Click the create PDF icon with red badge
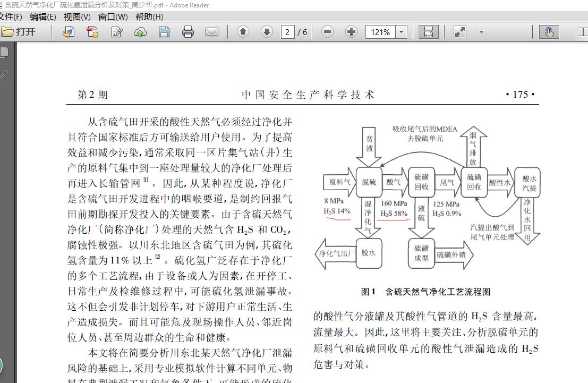 [x=92, y=32]
